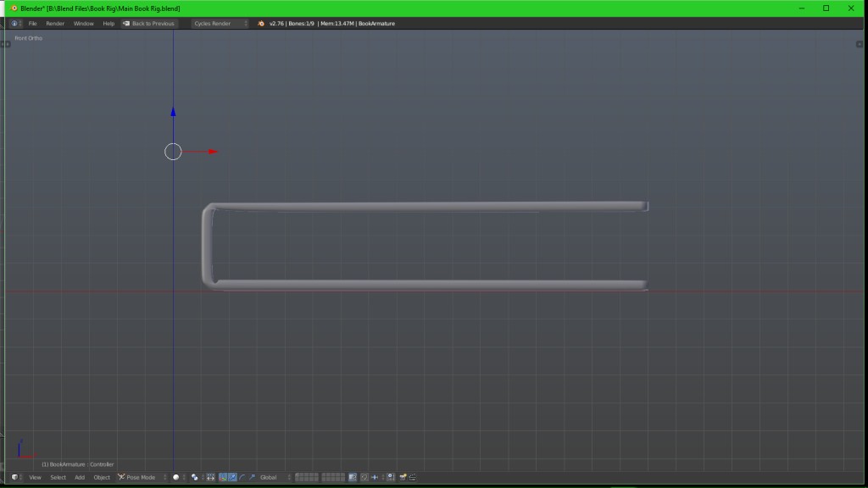
Task: Click the OpenGL render animation clapper icon
Action: coord(413,477)
